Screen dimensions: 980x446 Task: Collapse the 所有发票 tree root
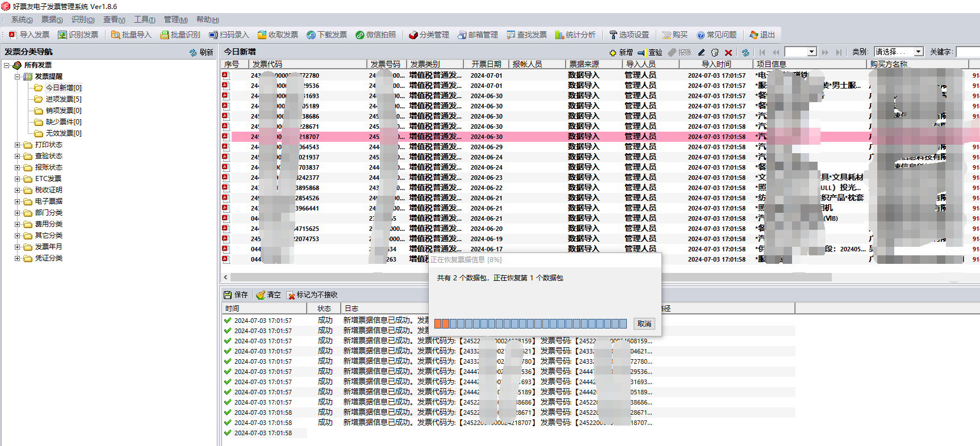pyautogui.click(x=6, y=65)
